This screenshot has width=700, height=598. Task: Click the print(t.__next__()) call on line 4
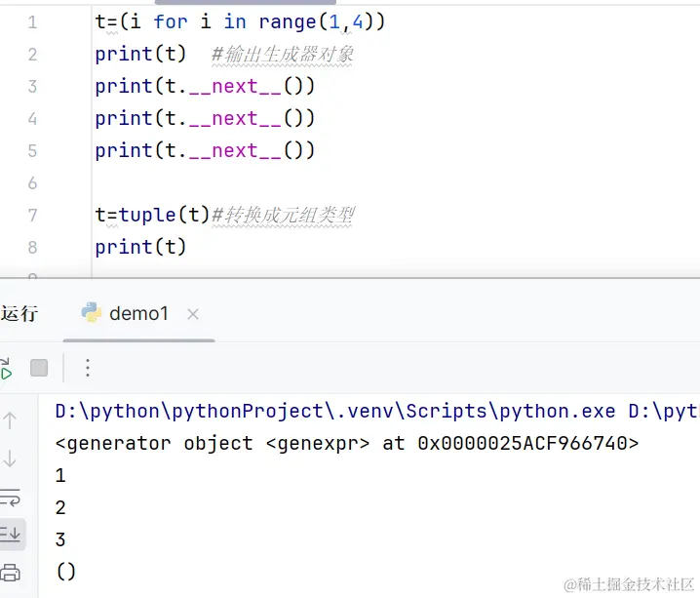[205, 118]
